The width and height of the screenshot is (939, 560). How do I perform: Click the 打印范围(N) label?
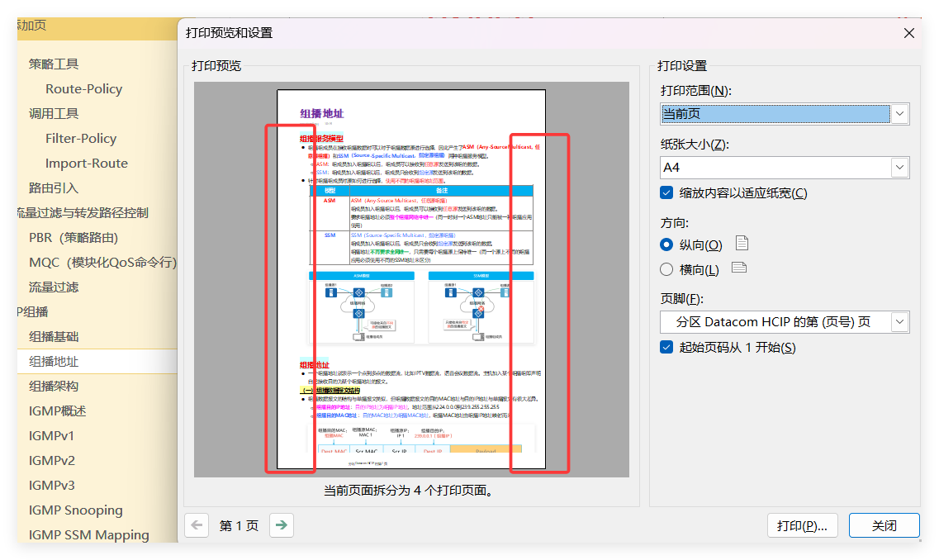(696, 91)
